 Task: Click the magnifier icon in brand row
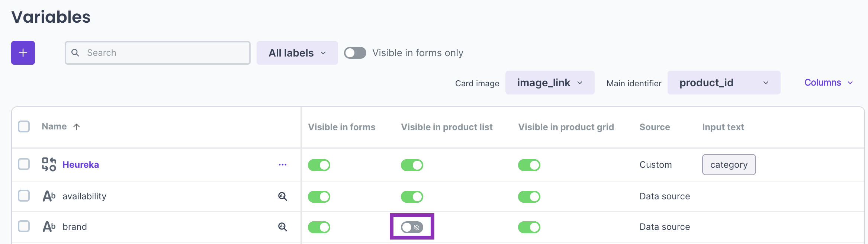click(283, 227)
